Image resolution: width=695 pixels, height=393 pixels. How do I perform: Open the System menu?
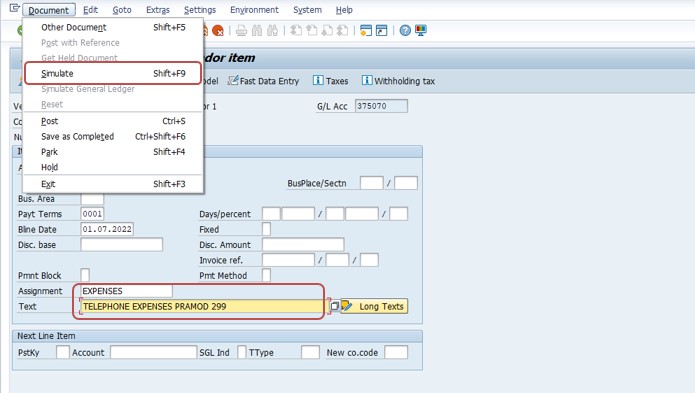click(x=308, y=10)
